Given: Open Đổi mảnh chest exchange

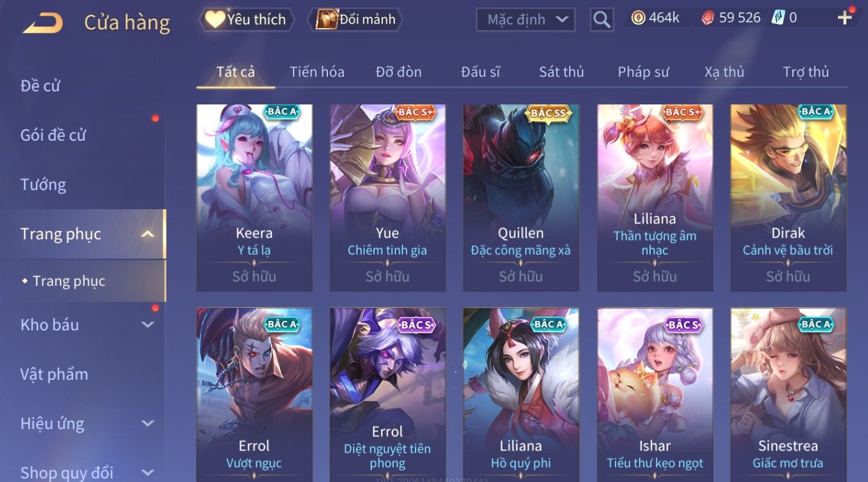Looking at the screenshot, I should (x=356, y=20).
